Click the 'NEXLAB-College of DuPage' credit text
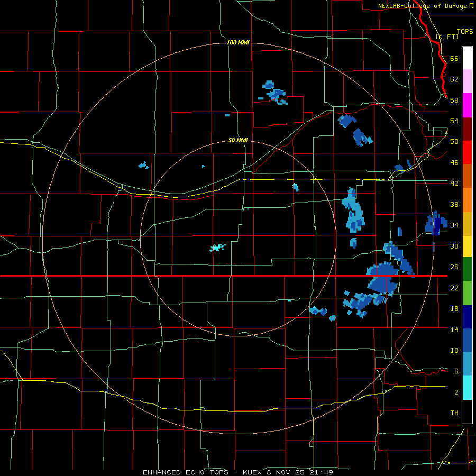This screenshot has height=476, width=476. [x=423, y=6]
